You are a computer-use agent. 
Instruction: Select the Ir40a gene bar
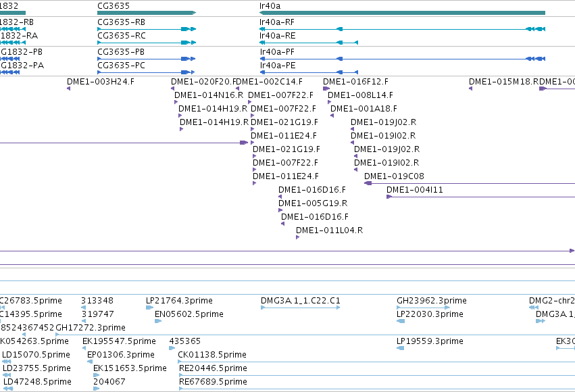click(x=402, y=13)
